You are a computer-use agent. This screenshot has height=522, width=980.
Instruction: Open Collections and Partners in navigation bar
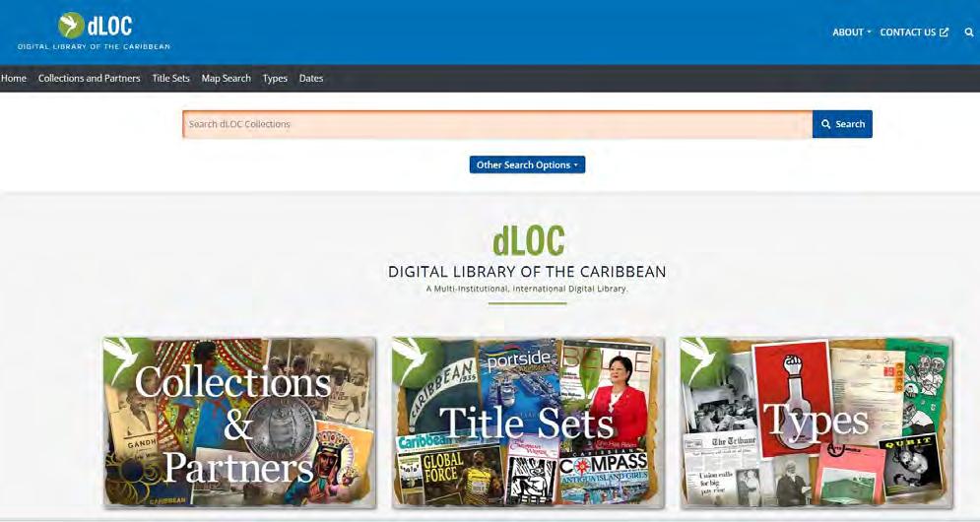point(90,78)
